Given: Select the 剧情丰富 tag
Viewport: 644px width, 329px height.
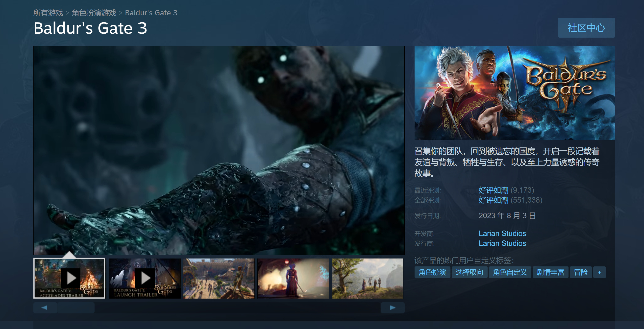Looking at the screenshot, I should [550, 272].
